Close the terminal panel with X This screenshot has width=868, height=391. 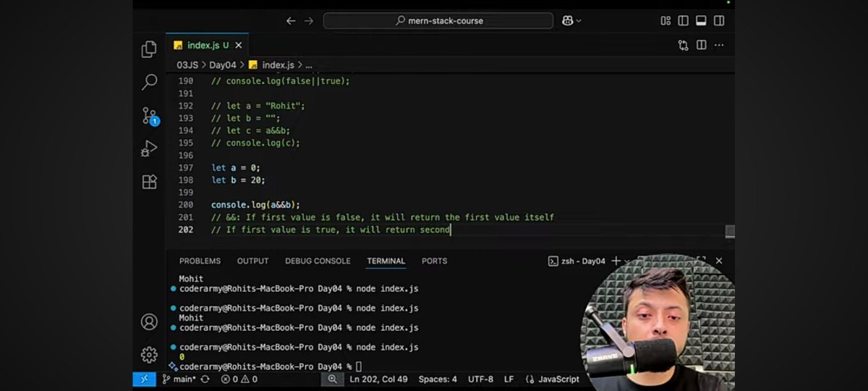click(719, 261)
